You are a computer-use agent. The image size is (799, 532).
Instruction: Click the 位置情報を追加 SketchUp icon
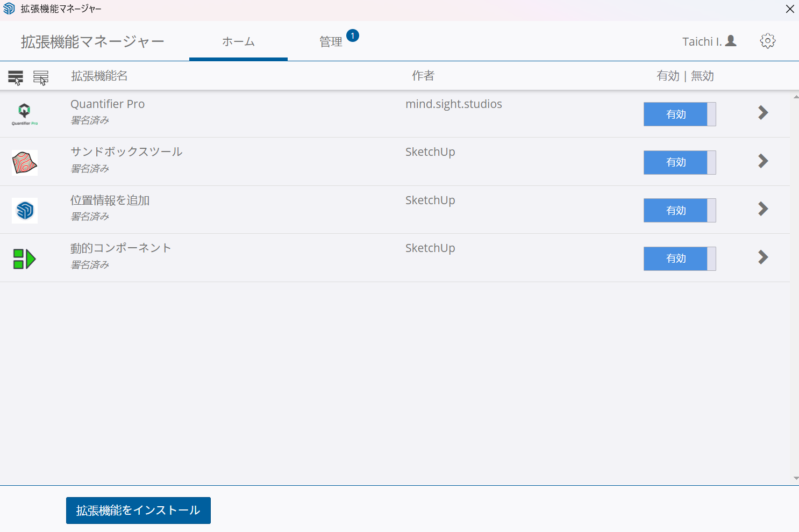(x=25, y=210)
